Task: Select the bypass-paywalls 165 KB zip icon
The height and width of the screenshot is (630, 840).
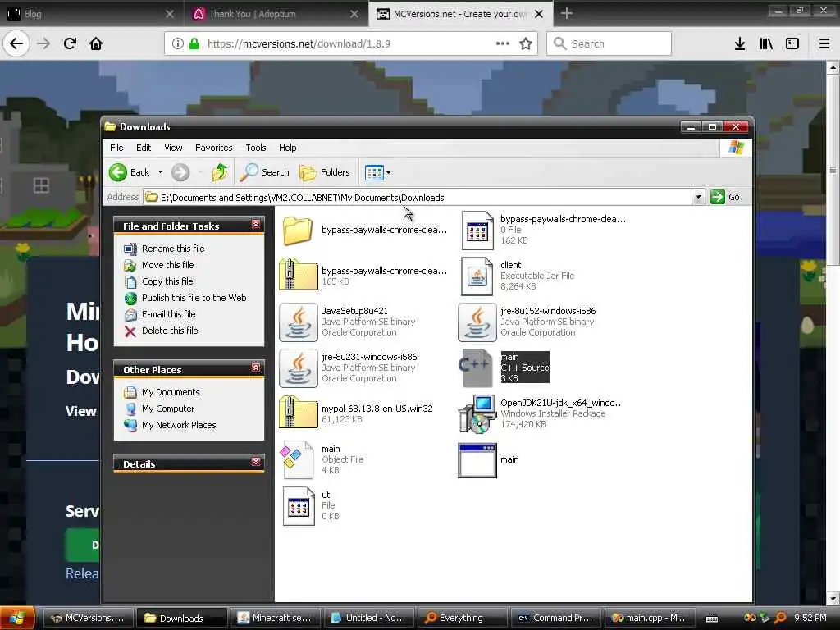Action: (x=299, y=275)
